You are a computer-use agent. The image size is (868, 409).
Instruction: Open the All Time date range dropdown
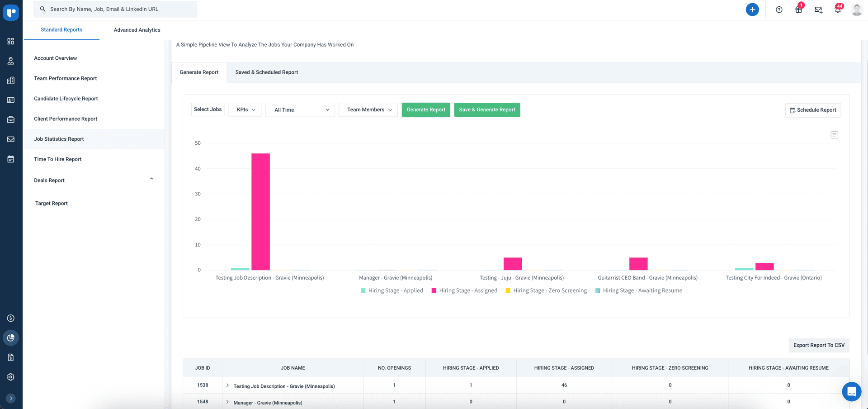tap(300, 110)
